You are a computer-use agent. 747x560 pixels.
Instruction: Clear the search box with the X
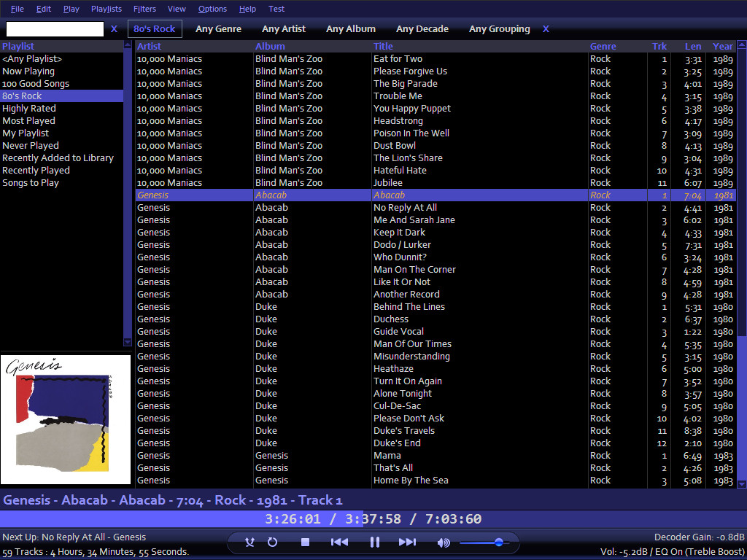114,29
